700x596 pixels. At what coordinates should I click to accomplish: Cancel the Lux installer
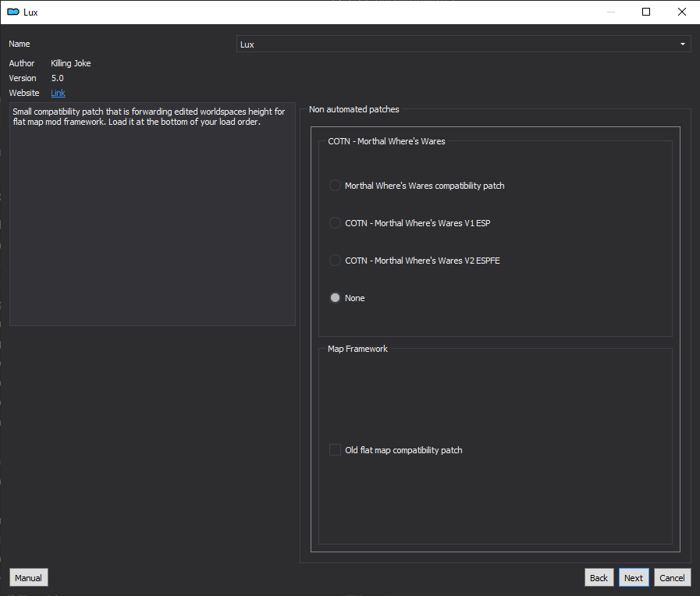[x=672, y=578]
